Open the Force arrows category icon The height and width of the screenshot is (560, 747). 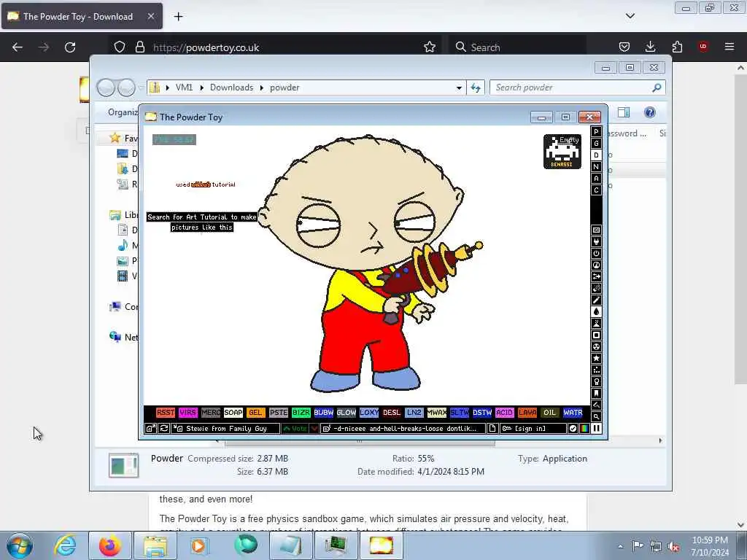tap(596, 276)
